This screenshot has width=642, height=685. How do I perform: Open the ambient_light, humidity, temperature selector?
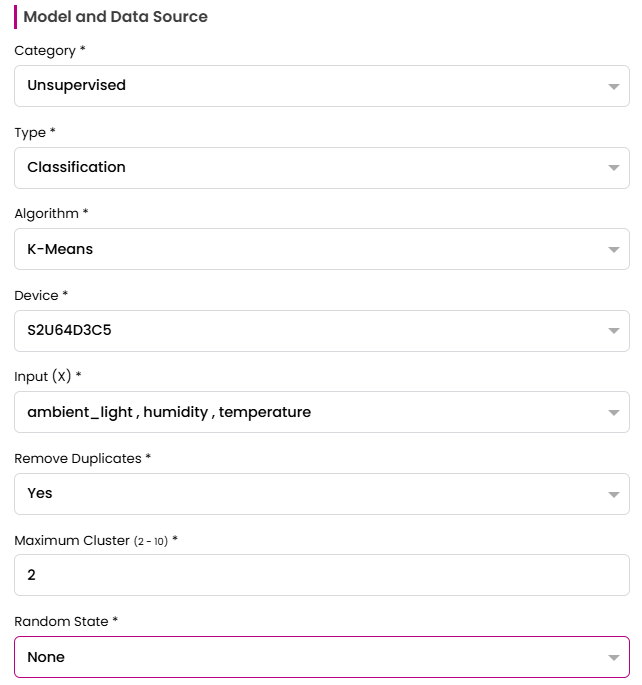point(300,412)
